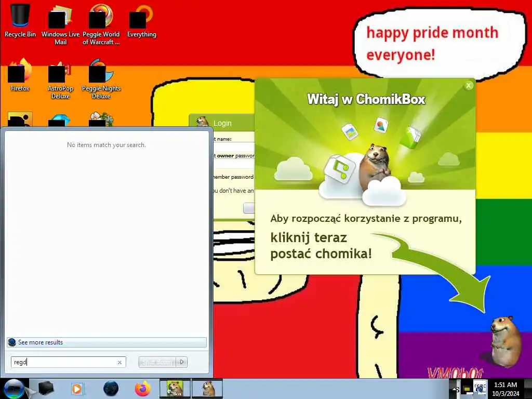Click 'Aby rozpocząć korzystanie z programu,' text
The height and width of the screenshot is (399, 532).
tap(366, 219)
